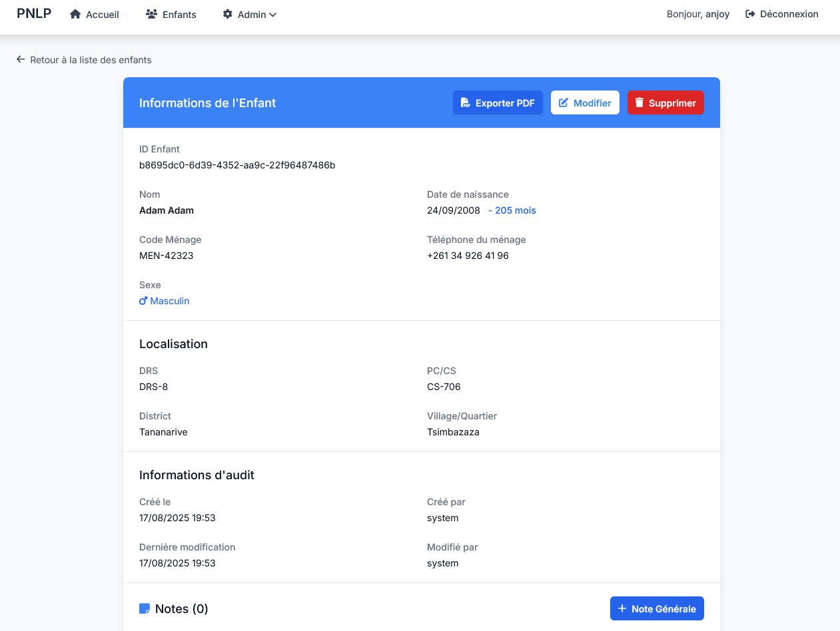Click the PDF file icon in Exporter
This screenshot has width=840, height=631.
[x=466, y=103]
